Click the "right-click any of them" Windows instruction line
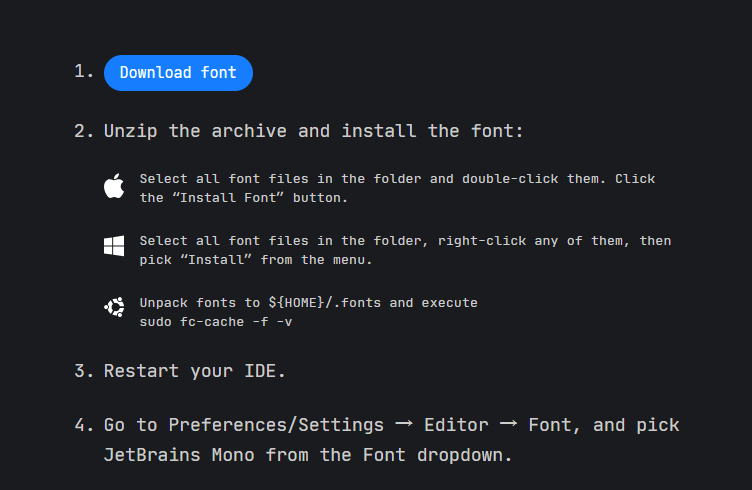 pyautogui.click(x=405, y=241)
